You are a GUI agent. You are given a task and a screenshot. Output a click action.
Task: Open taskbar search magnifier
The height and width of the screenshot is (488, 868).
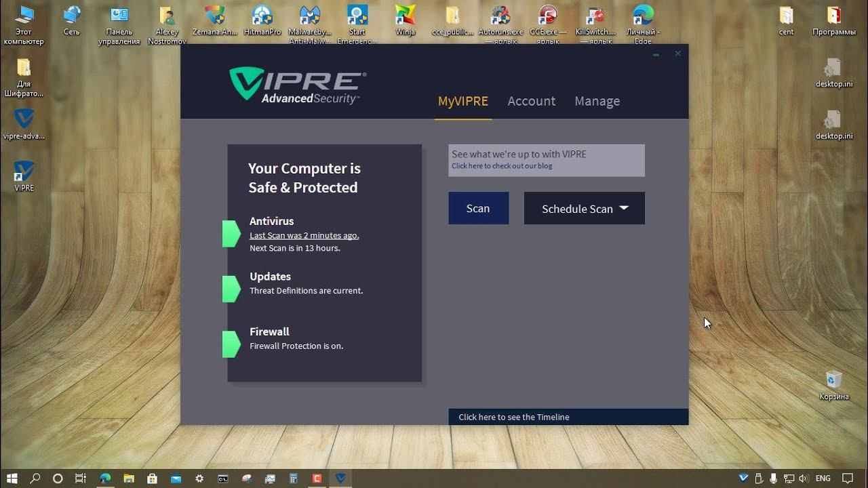35,478
